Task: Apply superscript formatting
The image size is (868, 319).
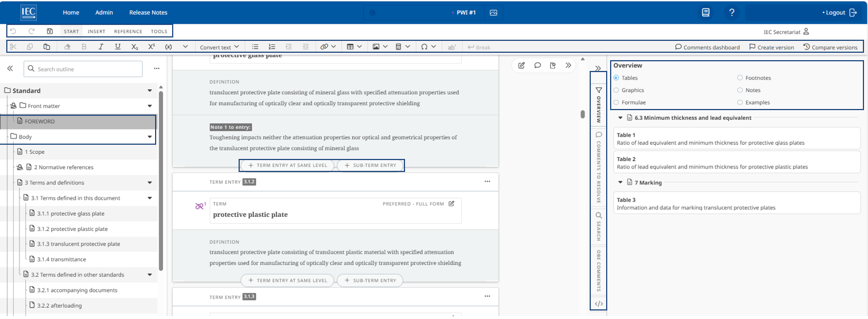Action: [x=151, y=47]
